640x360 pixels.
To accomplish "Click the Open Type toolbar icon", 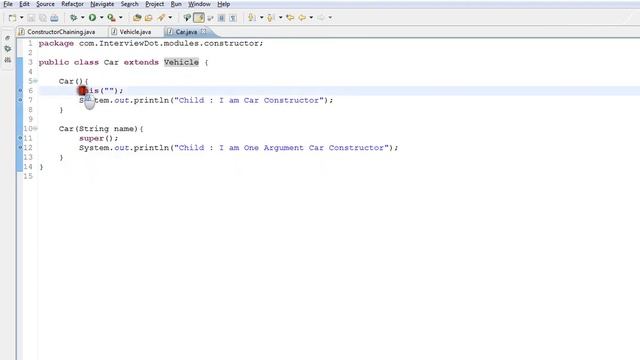I will pyautogui.click(x=137, y=18).
